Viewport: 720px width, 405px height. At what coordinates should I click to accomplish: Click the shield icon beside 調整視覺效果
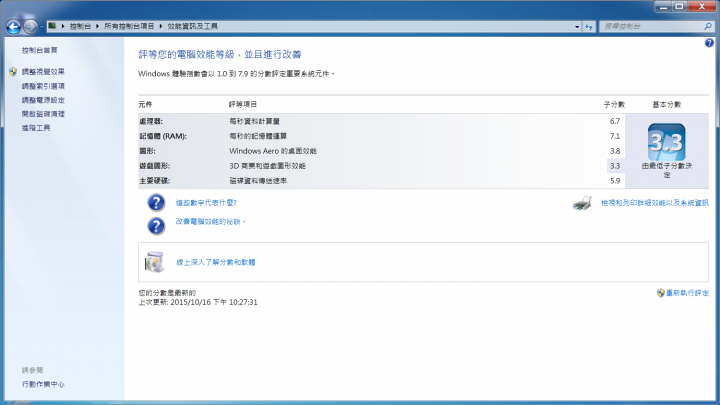coord(13,72)
